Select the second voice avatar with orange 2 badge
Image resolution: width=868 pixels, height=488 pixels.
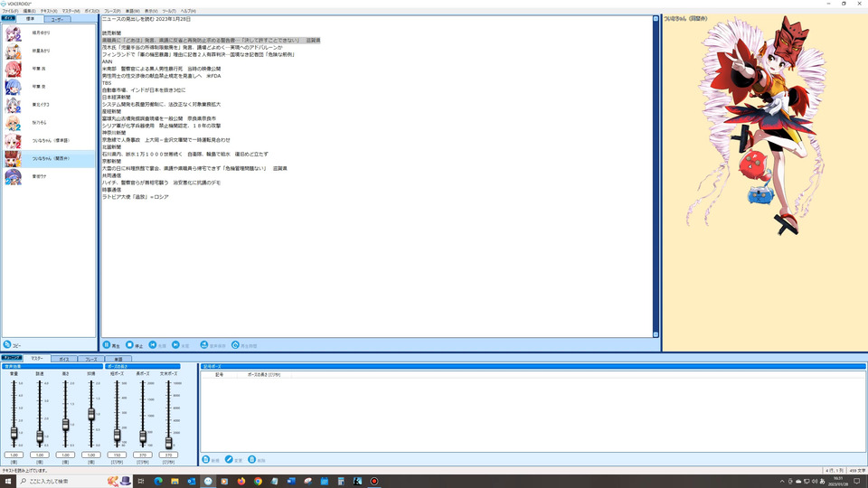coord(13,51)
